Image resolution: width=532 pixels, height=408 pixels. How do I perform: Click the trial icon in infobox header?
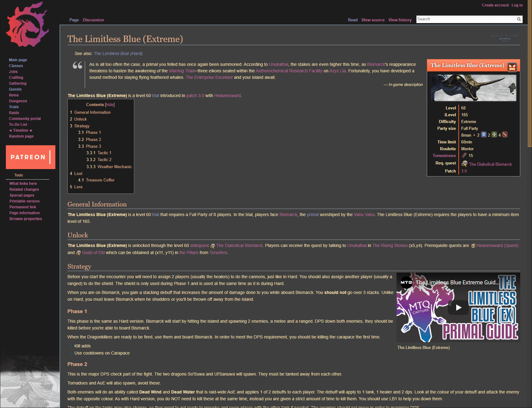coord(512,67)
